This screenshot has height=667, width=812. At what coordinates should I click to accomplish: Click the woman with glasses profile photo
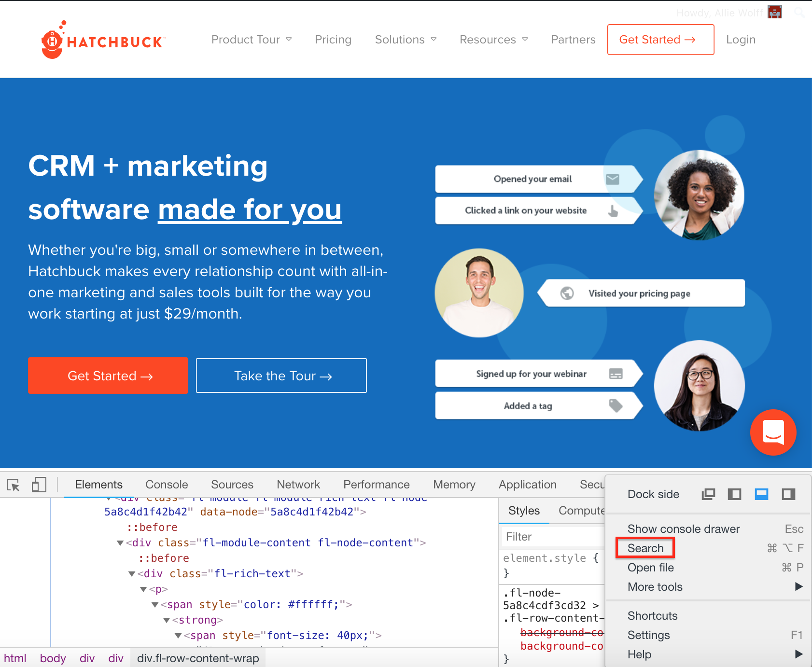click(699, 385)
